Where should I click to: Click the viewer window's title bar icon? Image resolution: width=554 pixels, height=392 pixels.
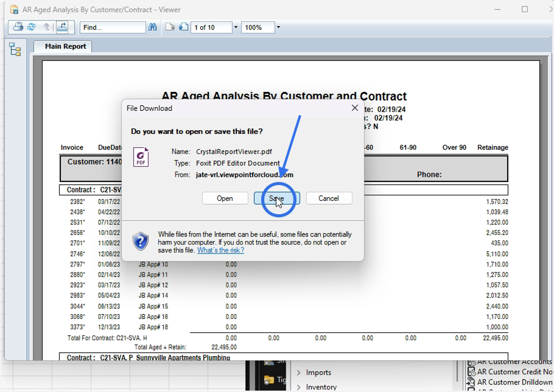pos(14,9)
